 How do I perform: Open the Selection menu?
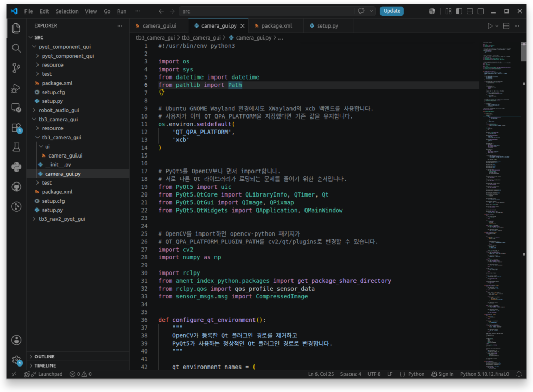pyautogui.click(x=67, y=11)
